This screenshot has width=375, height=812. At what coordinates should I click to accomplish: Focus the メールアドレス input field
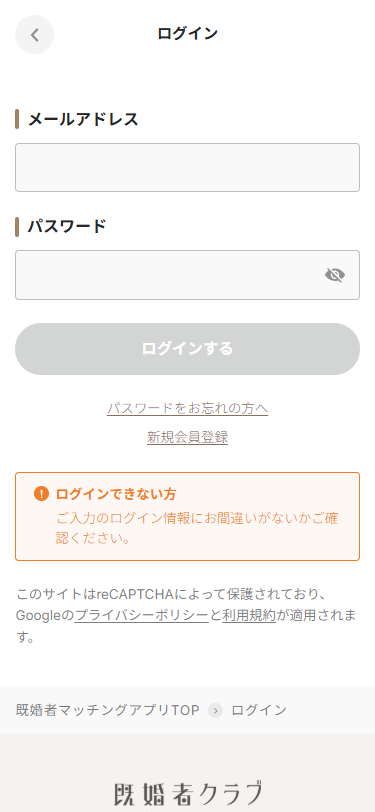pyautogui.click(x=188, y=168)
